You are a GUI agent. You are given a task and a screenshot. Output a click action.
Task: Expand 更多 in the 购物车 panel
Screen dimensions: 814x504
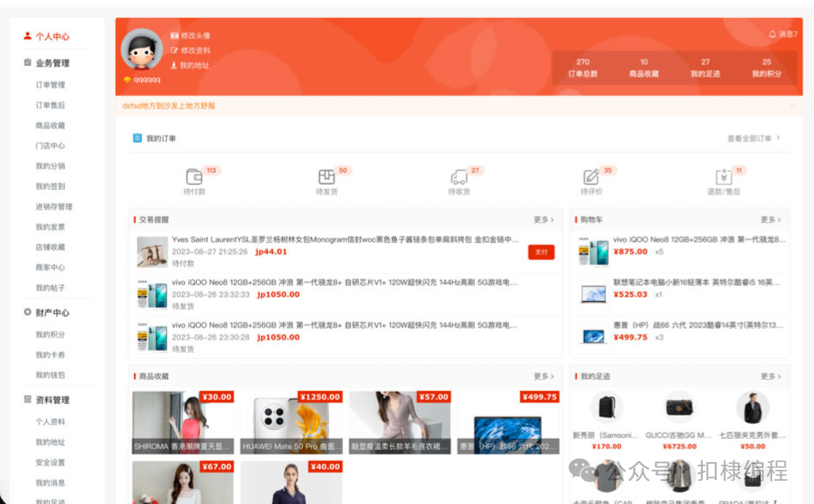tap(770, 219)
